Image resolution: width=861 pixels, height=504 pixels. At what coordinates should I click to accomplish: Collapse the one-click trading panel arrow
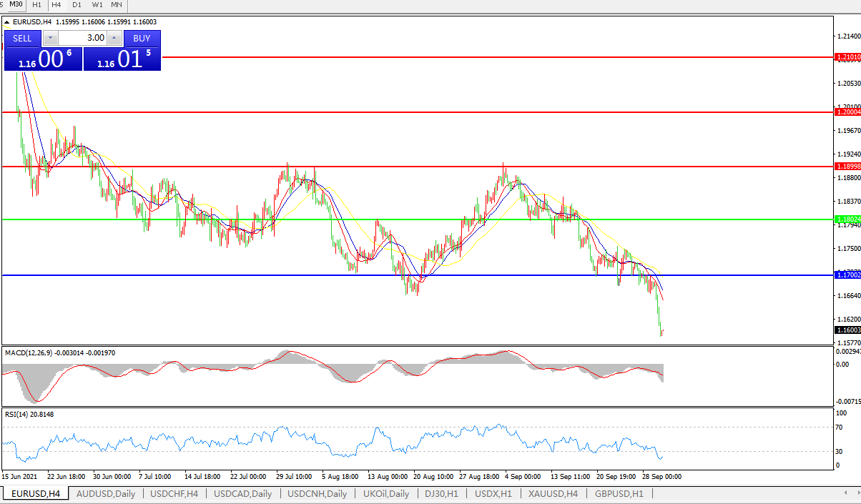[x=7, y=22]
